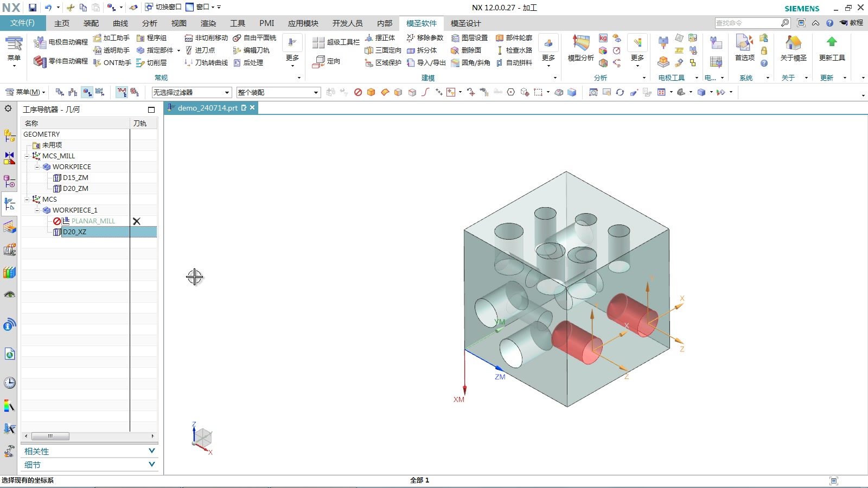Open 模型分析 model analysis

(580, 48)
